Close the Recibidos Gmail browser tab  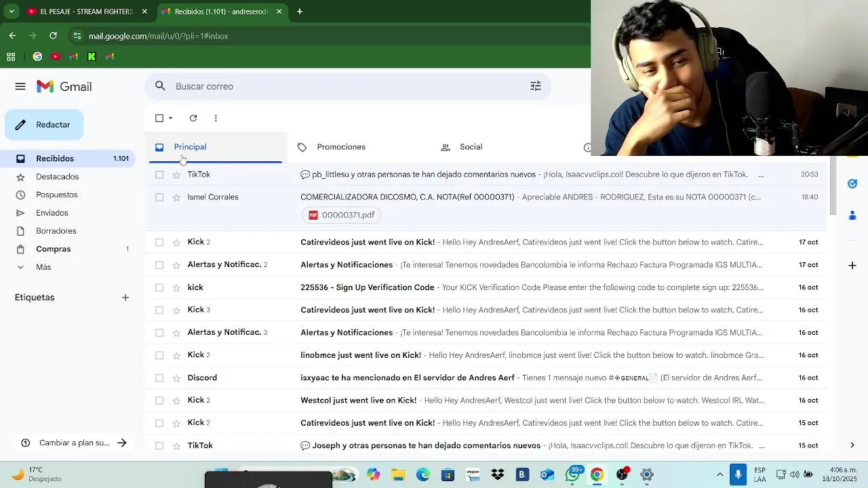(279, 12)
